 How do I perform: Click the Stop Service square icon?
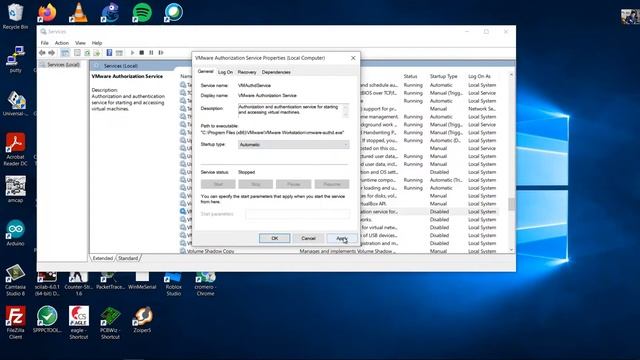[x=142, y=53]
